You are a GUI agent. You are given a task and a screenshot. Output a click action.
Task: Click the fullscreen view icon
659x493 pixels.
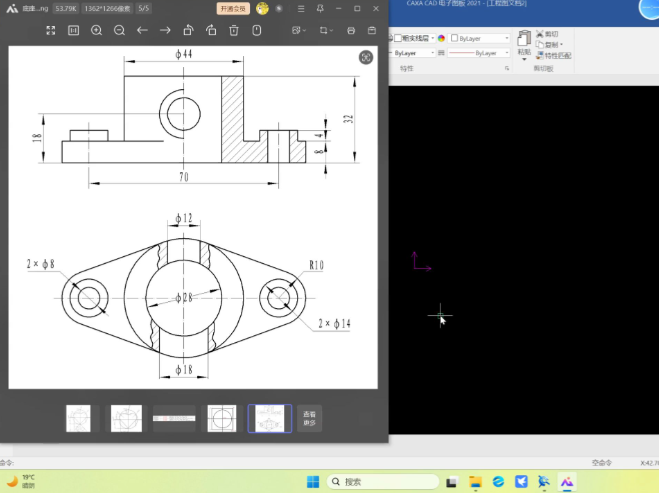tap(51, 30)
